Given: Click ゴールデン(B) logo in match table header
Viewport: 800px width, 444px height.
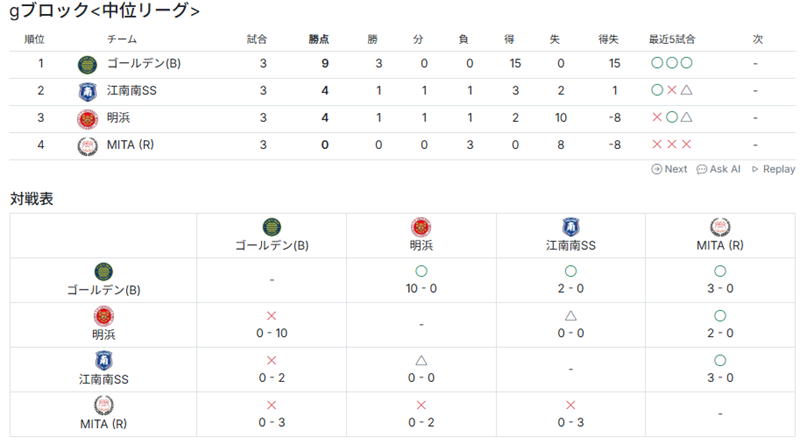Looking at the screenshot, I should tap(272, 227).
